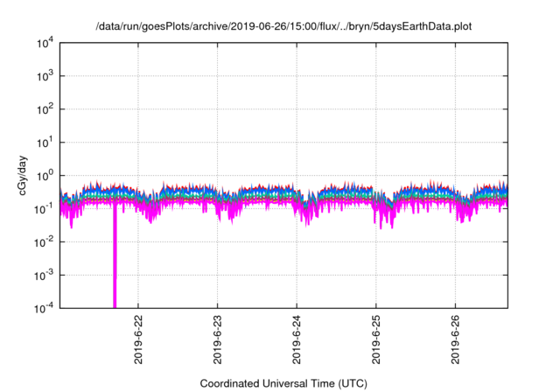Image resolution: width=560 pixels, height=392 pixels.
Task: Click the 10^-1 y-axis tick label
Action: click(45, 208)
